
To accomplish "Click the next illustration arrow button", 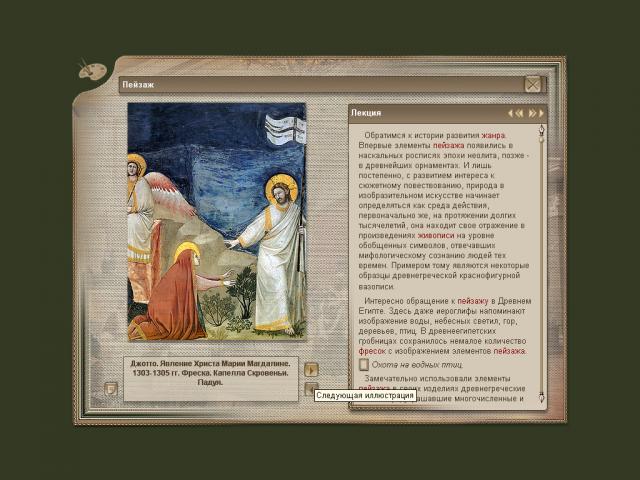I will pos(311,369).
